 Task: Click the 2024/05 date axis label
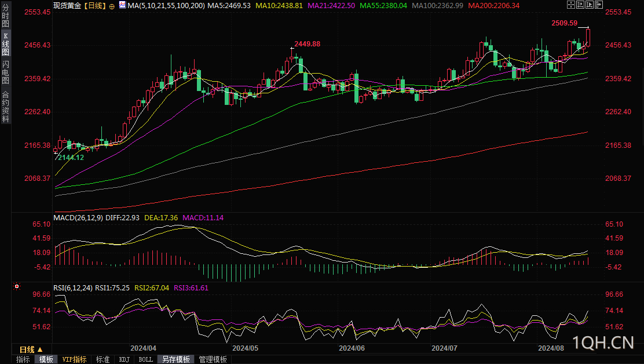click(245, 348)
